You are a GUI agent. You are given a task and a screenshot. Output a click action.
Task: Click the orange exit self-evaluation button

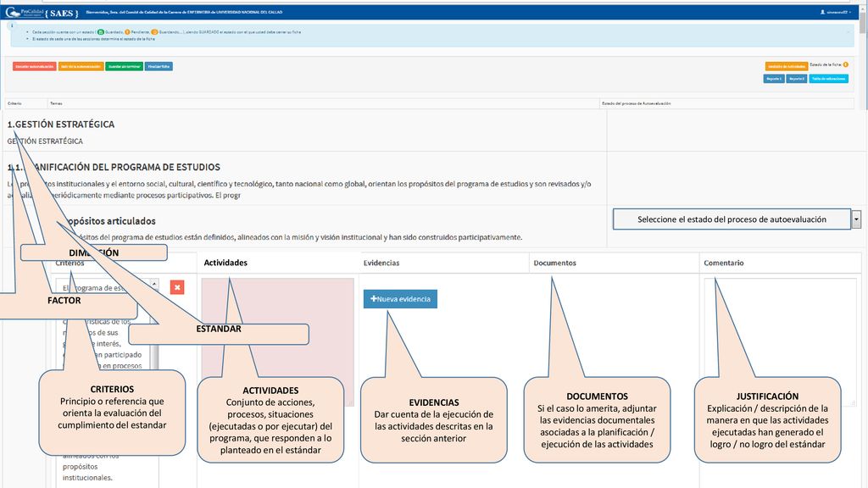[81, 66]
